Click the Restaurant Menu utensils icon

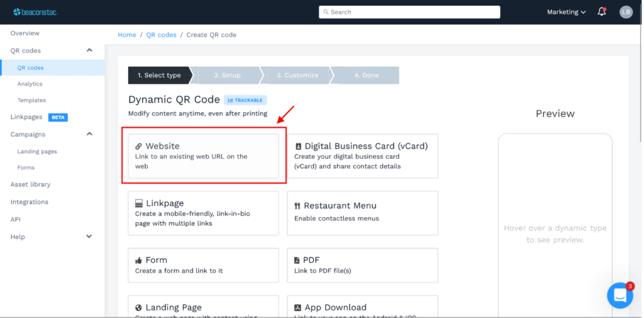tap(297, 206)
